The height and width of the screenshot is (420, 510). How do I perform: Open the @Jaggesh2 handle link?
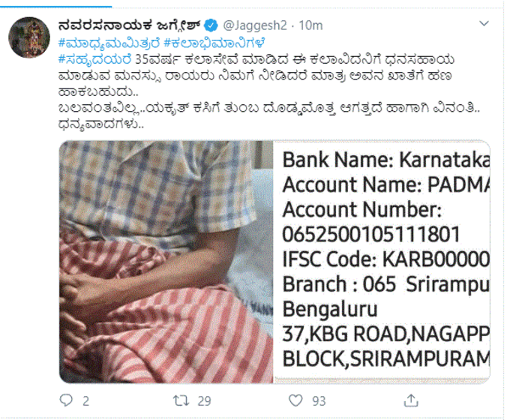tap(255, 25)
